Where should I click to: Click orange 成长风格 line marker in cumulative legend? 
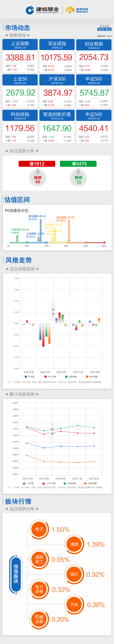pos(85,483)
